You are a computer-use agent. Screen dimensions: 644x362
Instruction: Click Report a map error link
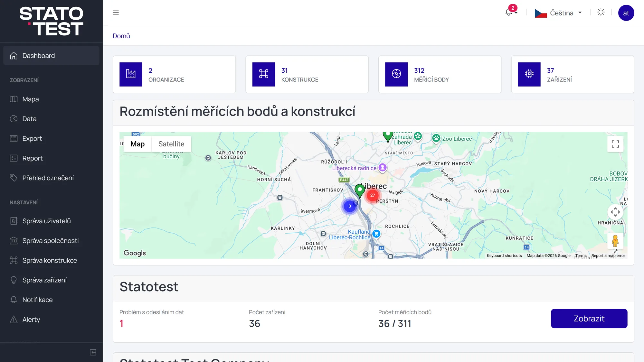(x=608, y=256)
